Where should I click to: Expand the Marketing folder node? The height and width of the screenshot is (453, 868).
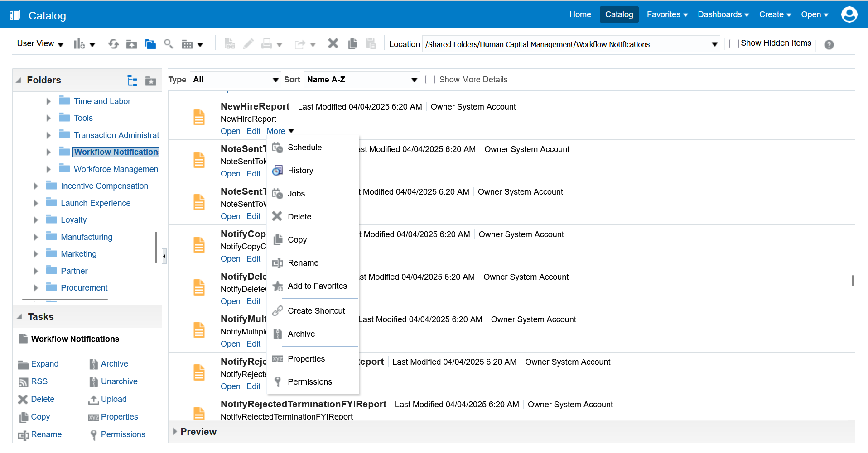click(36, 254)
